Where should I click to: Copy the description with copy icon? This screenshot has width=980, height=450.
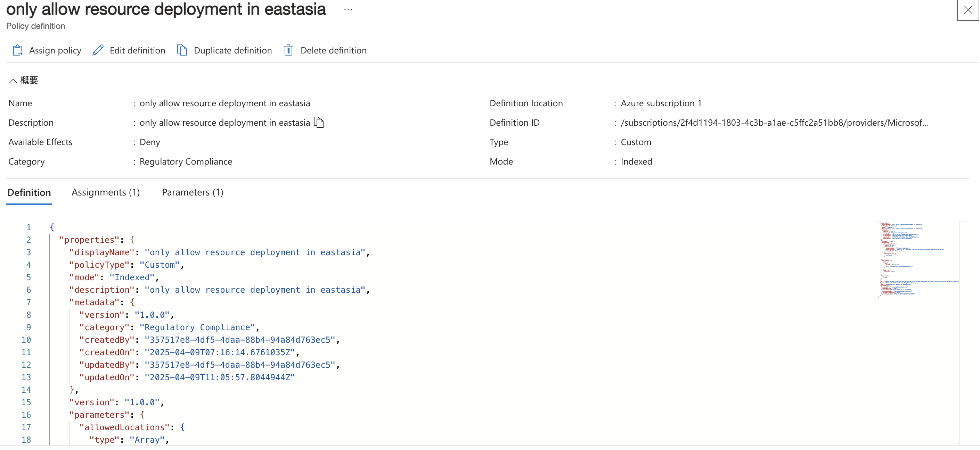tap(318, 122)
